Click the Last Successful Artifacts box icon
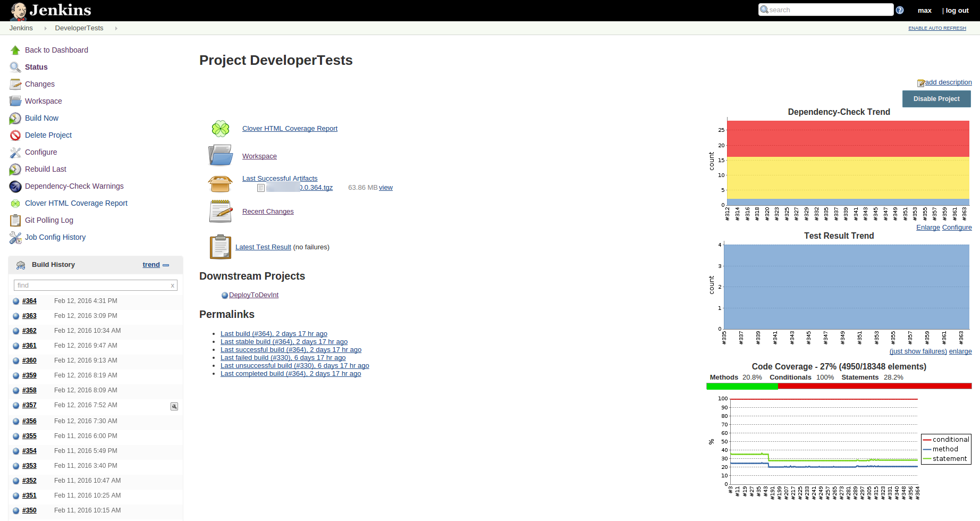Screen dimensions: 980x521 click(221, 183)
